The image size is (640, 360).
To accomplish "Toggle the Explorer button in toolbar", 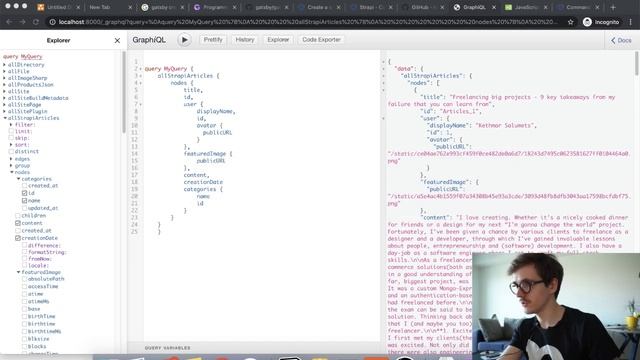I will pyautogui.click(x=278, y=40).
